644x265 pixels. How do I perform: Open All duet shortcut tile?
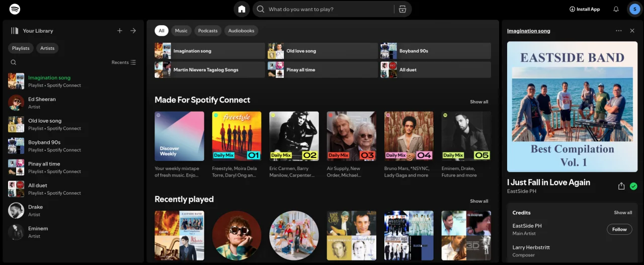point(436,70)
